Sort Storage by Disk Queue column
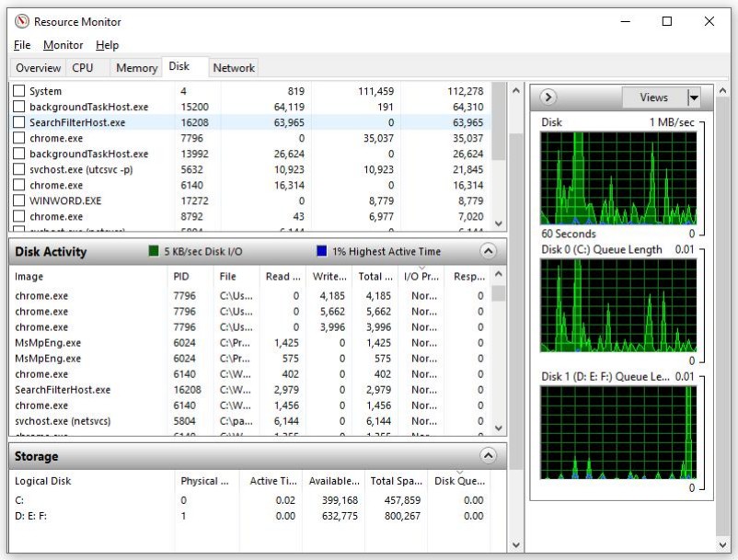 click(x=459, y=481)
